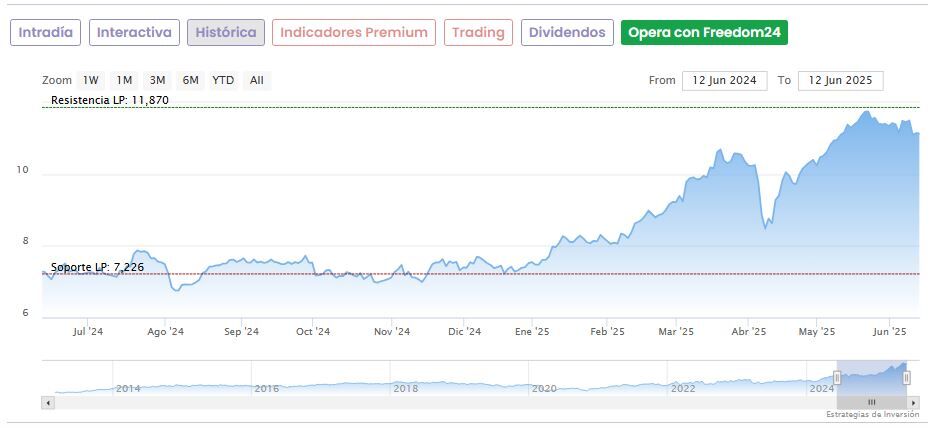The height and width of the screenshot is (428, 936).
Task: Switch to the Interactiva tab
Action: point(135,32)
